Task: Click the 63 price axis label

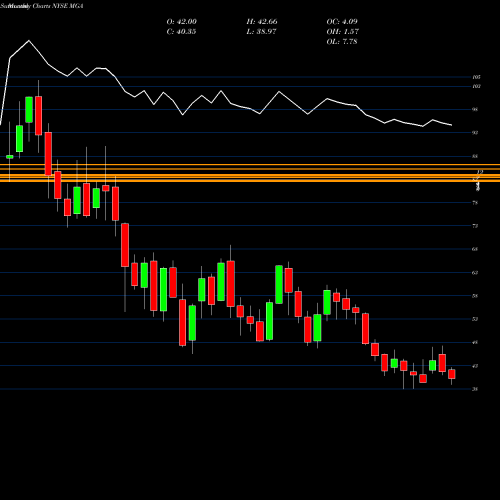Action: click(x=475, y=273)
